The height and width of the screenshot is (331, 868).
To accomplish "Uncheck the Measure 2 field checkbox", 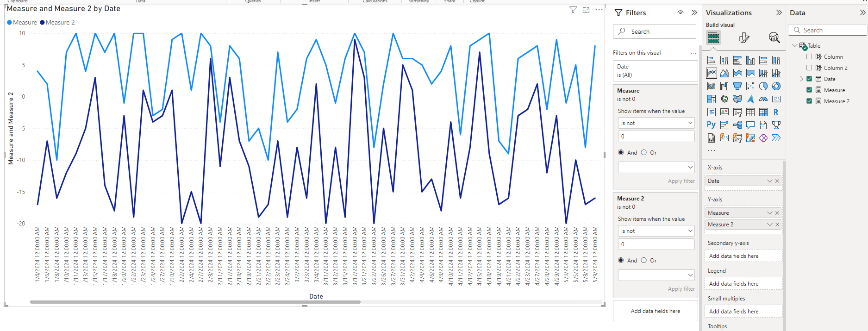I will 809,101.
